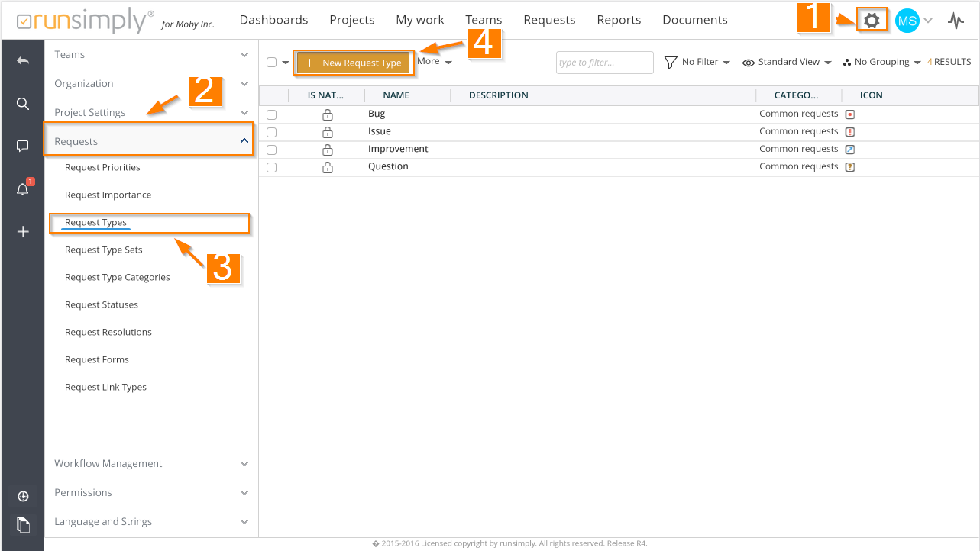Screen dimensions: 980x551
Task: Open the recent history clock icon
Action: coord(23,497)
